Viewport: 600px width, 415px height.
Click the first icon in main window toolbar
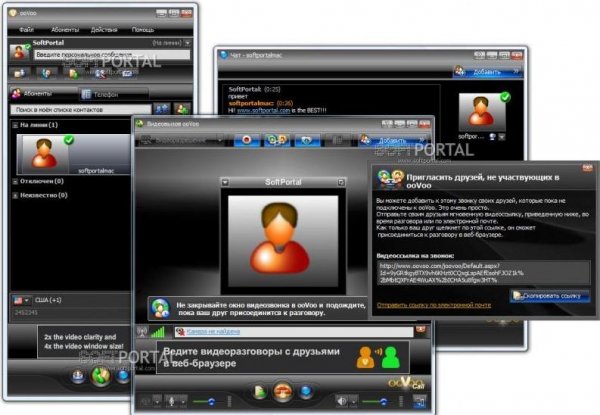click(20, 73)
